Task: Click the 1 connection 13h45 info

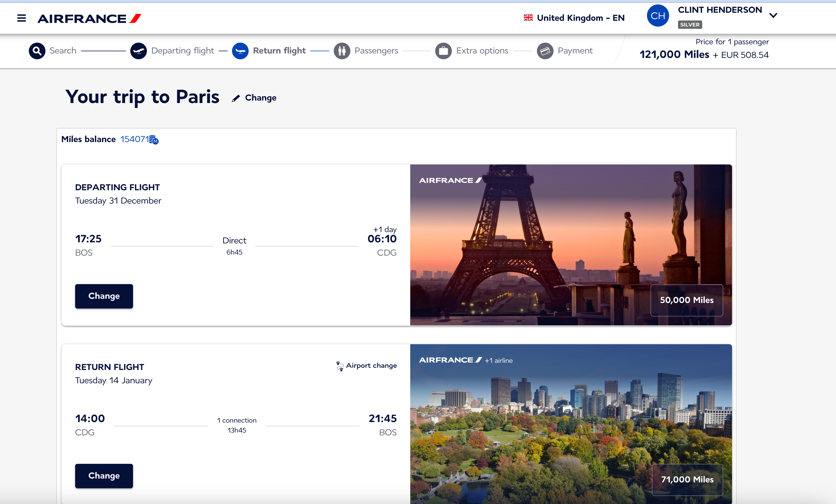Action: [237, 425]
